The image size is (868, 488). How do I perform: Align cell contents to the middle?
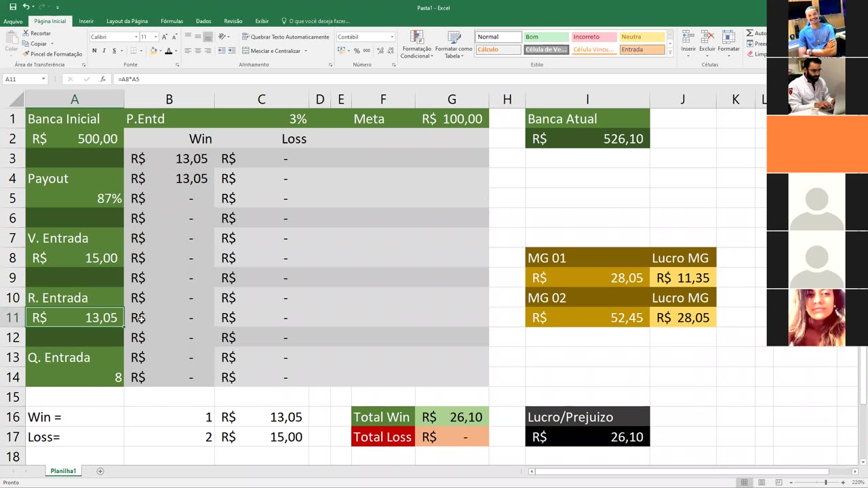click(x=198, y=37)
